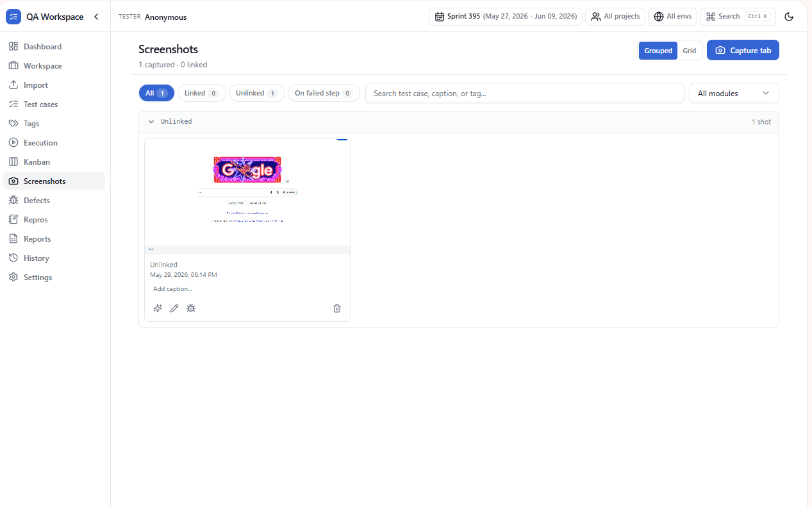Viewport: 812px width, 507px height.
Task: Open the All modules dropdown
Action: pos(734,93)
